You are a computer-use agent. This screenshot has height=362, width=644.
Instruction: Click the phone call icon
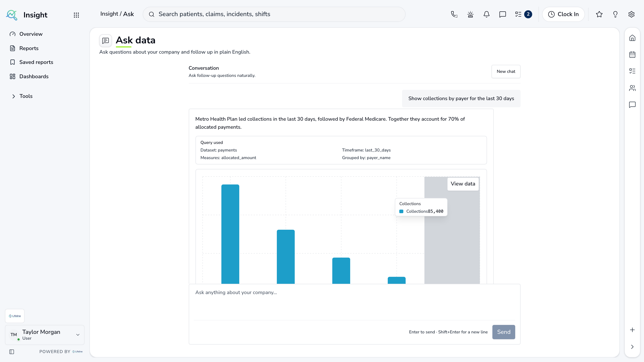454,14
